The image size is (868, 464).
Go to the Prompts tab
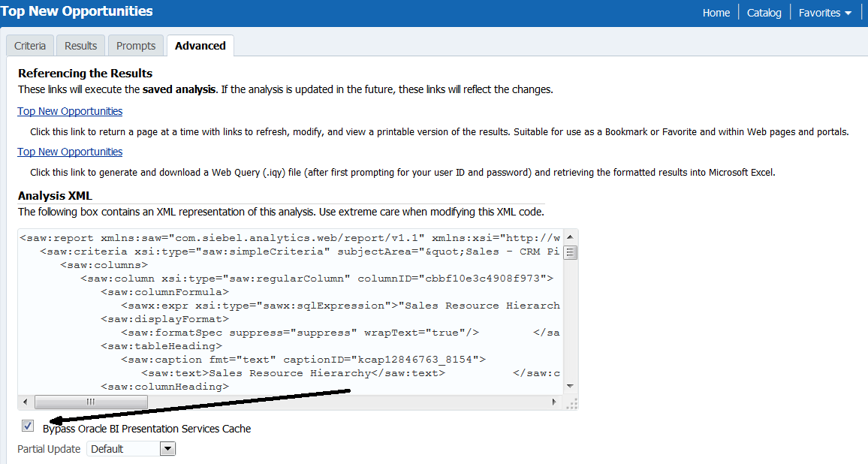pos(136,46)
